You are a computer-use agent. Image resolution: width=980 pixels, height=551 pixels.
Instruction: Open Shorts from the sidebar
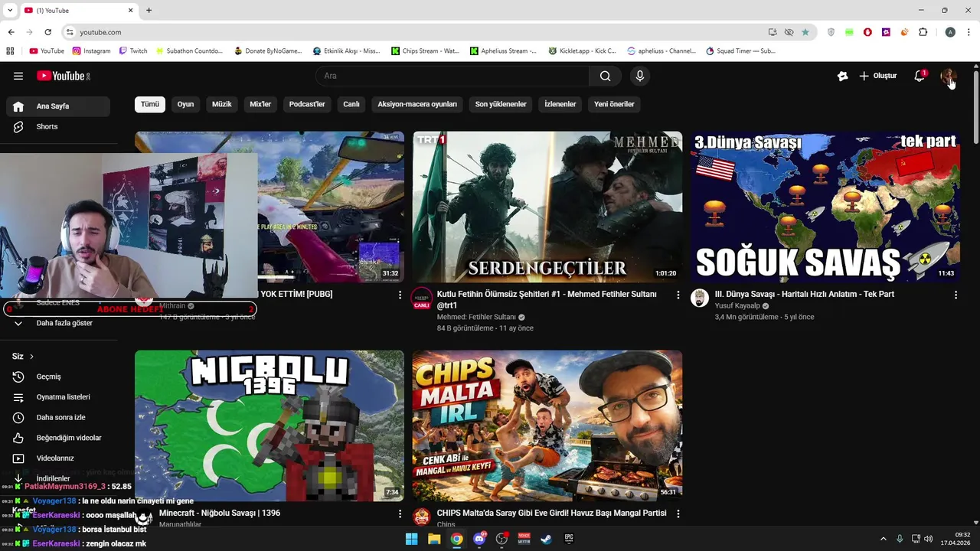coord(58,126)
